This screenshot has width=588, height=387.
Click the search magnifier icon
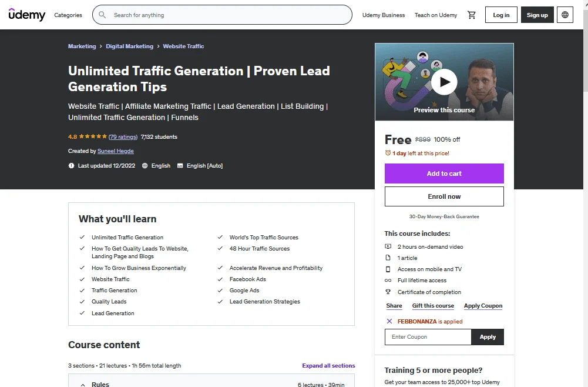pyautogui.click(x=102, y=15)
